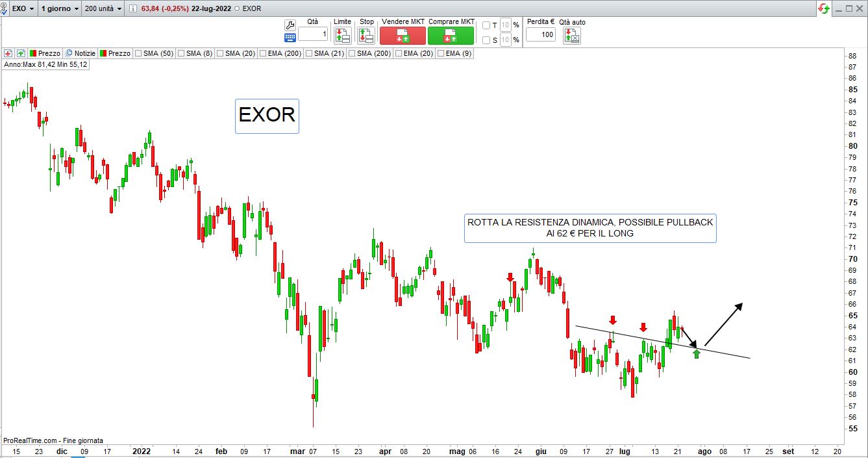Click the 'mag' month axis label
Screen dimensions: 868x458
point(458,451)
